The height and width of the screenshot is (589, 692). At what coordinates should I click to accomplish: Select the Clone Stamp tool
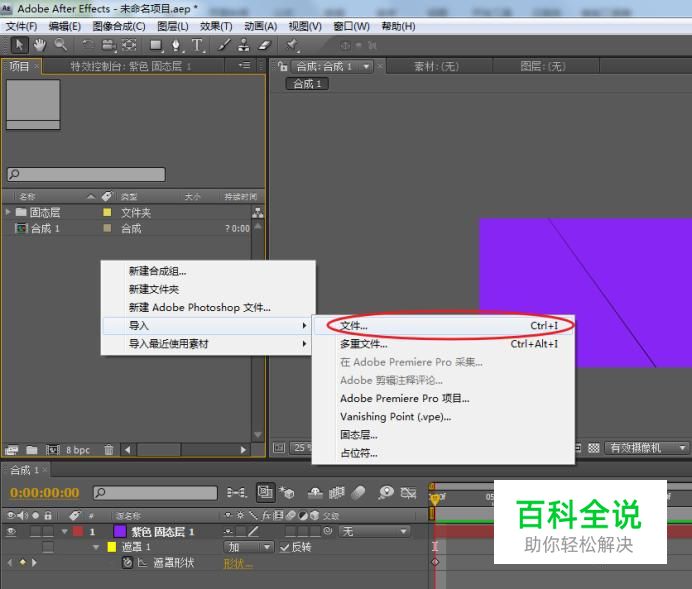click(x=244, y=45)
